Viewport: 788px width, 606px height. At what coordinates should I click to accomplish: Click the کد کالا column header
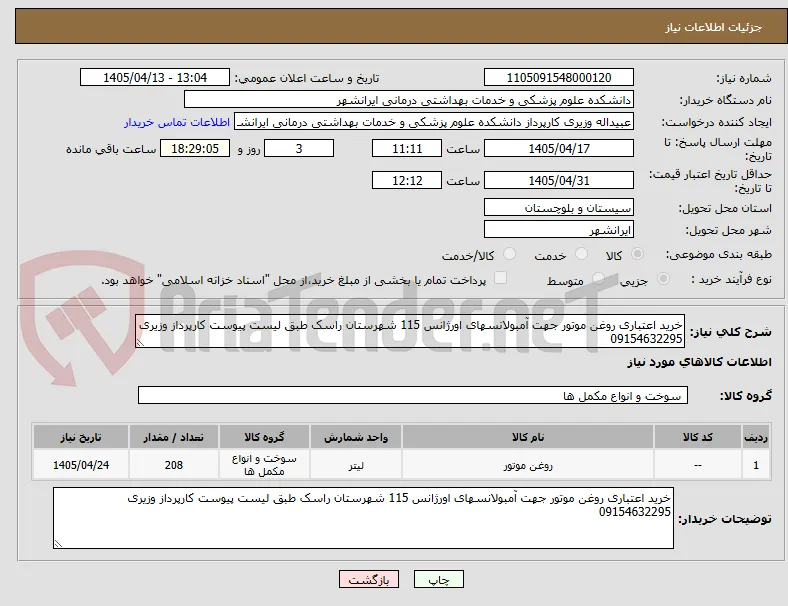click(698, 437)
